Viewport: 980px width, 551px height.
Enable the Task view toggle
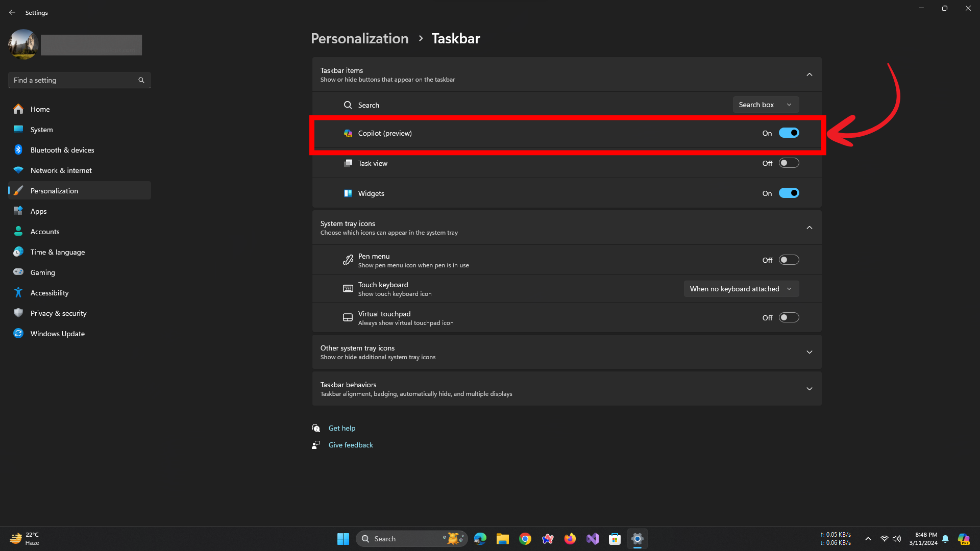coord(789,163)
